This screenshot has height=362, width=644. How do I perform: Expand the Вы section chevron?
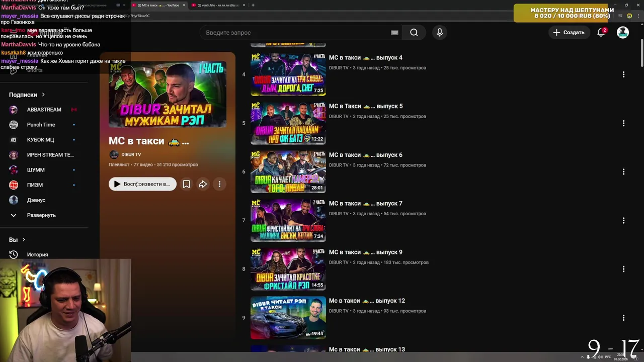(x=24, y=240)
